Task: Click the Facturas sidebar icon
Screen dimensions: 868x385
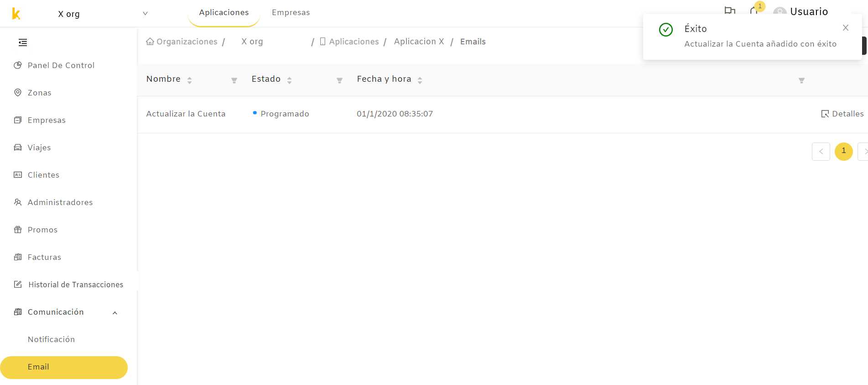Action: tap(18, 257)
